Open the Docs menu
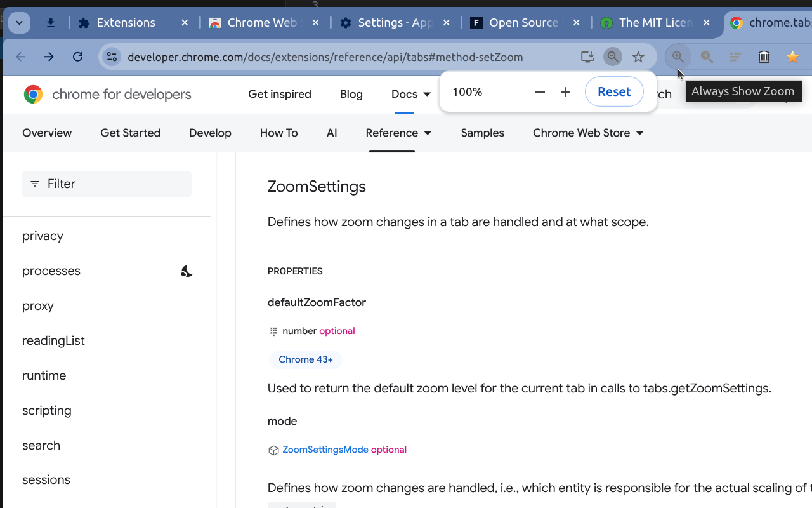Image resolution: width=812 pixels, height=508 pixels. [404, 94]
